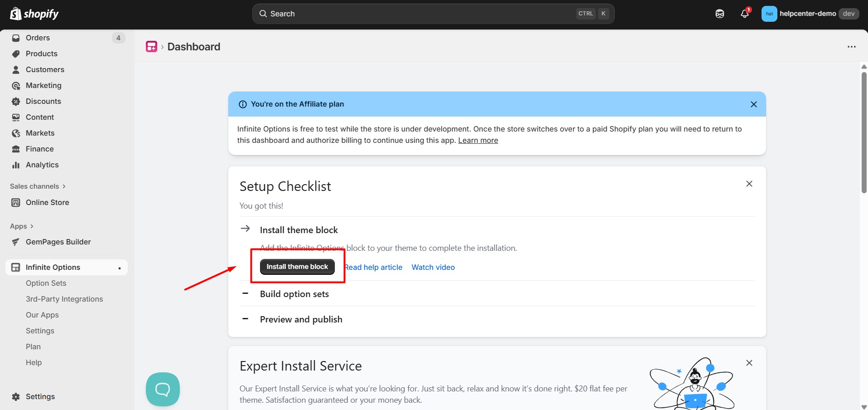Open the Finance section
Screen dimensions: 868x410
(16, 149)
